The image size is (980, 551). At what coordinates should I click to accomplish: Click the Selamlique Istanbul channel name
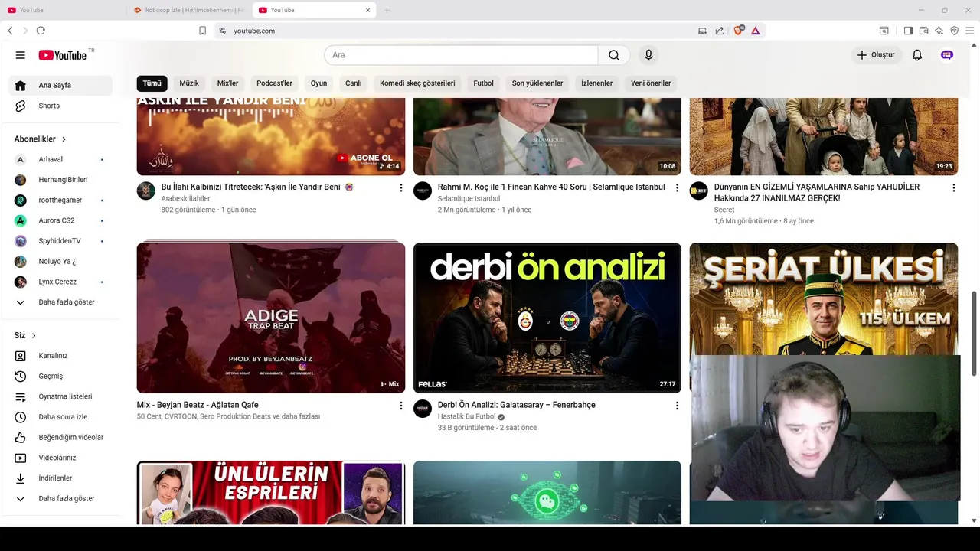(469, 199)
